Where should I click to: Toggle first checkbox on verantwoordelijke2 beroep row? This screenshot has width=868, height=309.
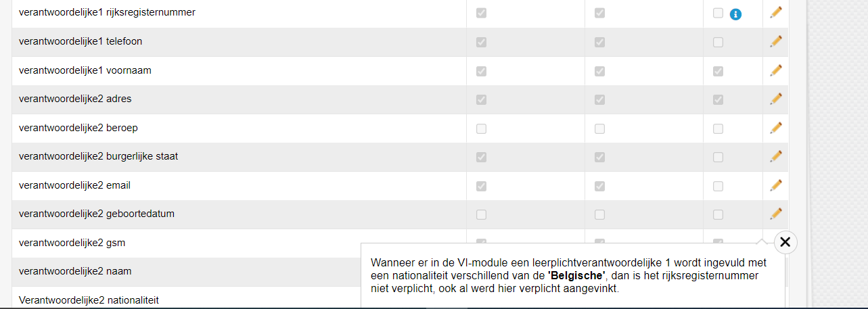tap(481, 128)
